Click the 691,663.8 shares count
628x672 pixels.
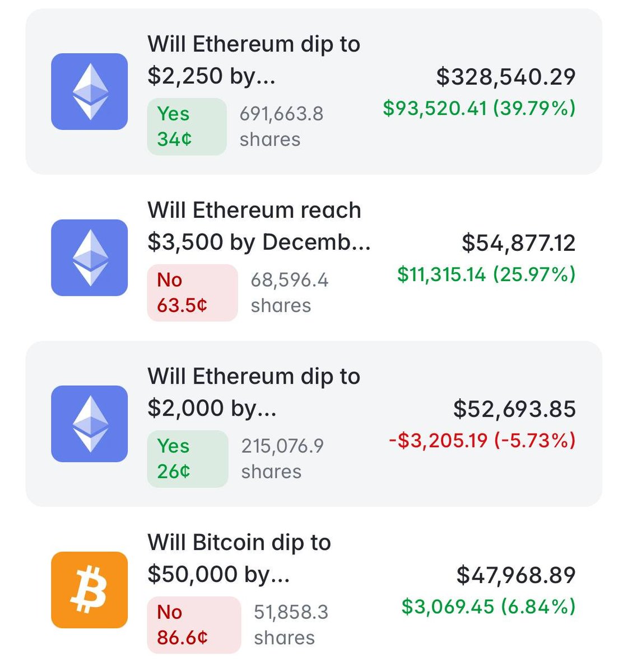tap(282, 127)
